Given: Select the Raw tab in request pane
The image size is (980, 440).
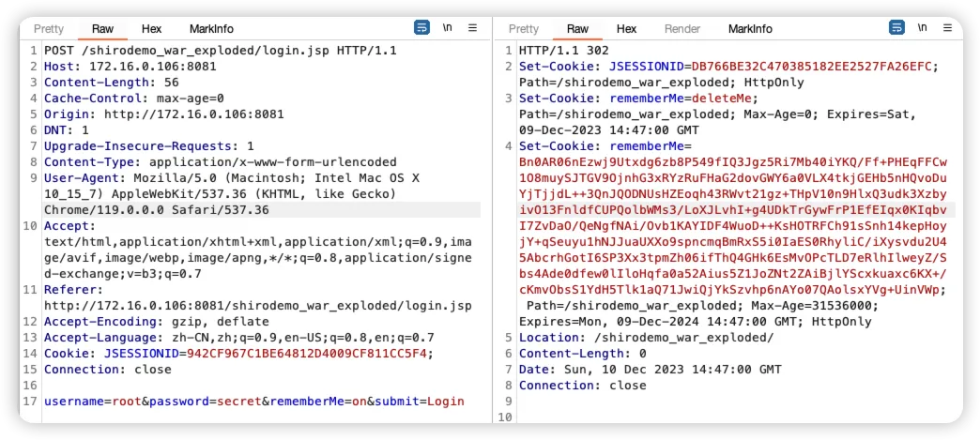Looking at the screenshot, I should click(103, 29).
